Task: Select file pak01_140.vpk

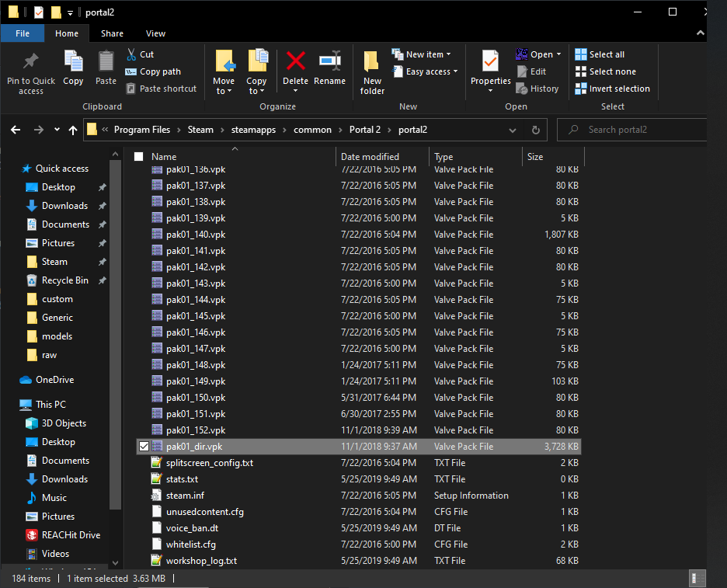Action: coord(358,235)
